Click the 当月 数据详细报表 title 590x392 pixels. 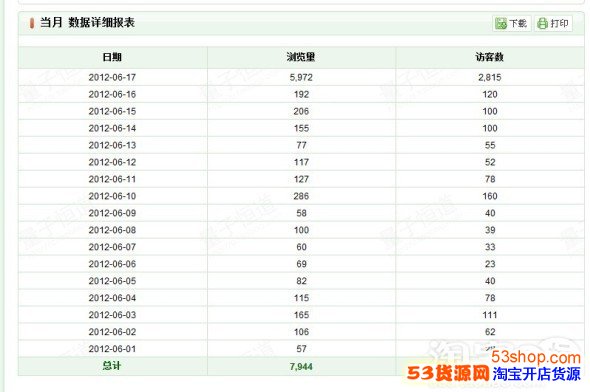[87, 23]
